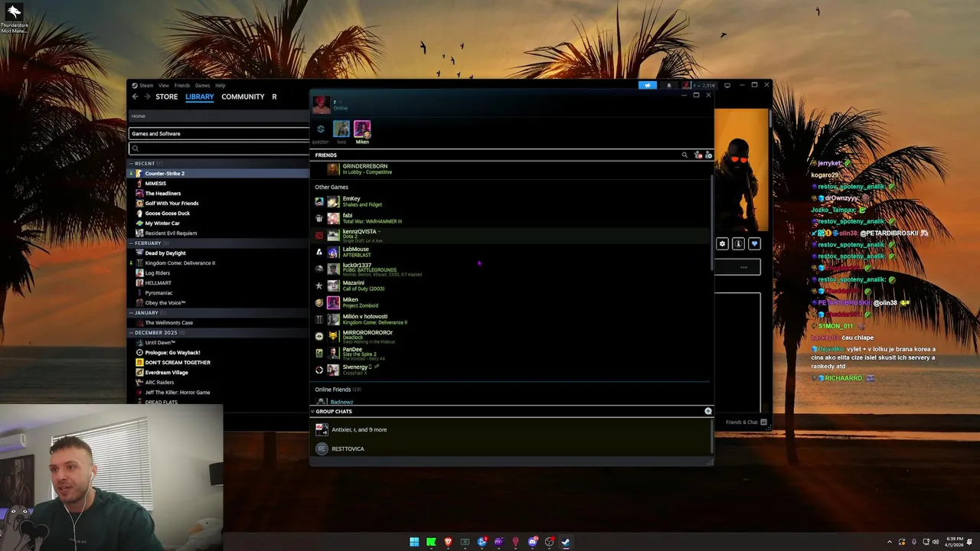Open the Games menu
This screenshot has height=551, width=980.
click(202, 86)
